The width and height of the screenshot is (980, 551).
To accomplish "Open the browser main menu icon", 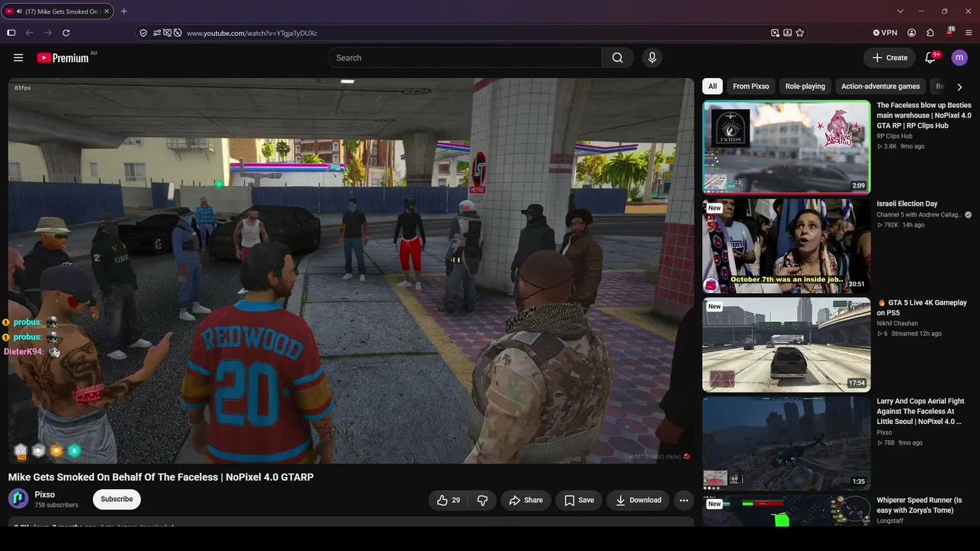I will (x=969, y=33).
